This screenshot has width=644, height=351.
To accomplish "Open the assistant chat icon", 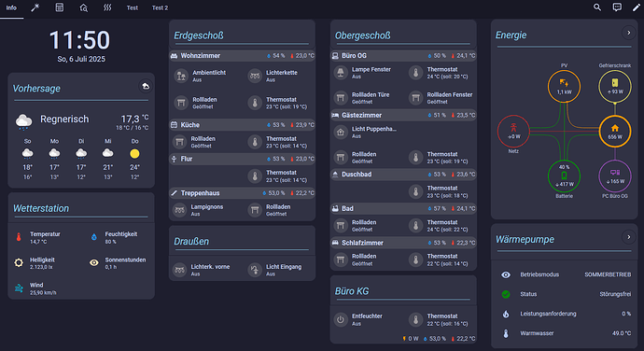I will click(x=617, y=7).
